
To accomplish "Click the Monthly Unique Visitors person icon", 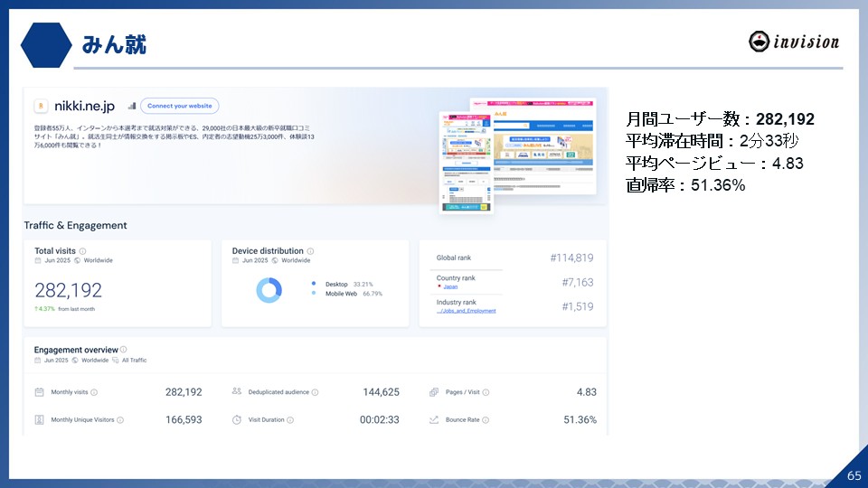I will point(39,420).
